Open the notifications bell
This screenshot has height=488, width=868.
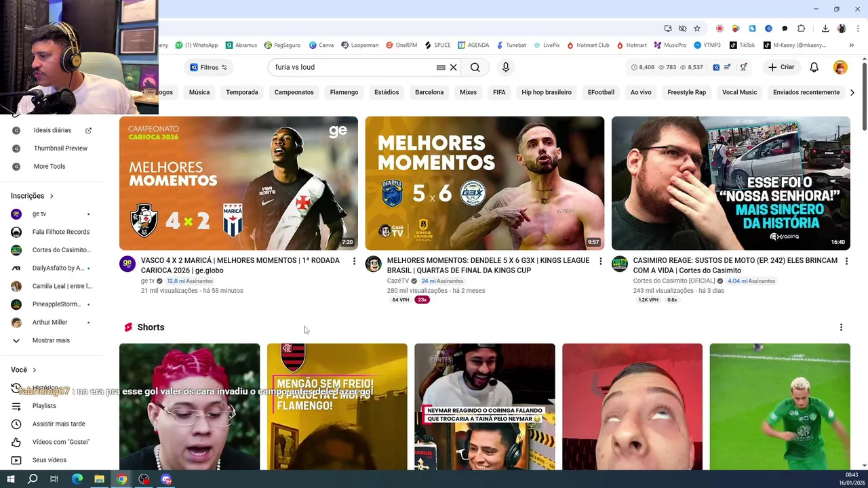[814, 67]
